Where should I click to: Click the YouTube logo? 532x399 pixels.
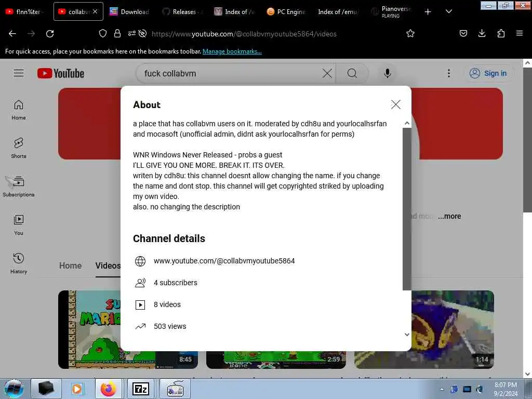tap(61, 73)
